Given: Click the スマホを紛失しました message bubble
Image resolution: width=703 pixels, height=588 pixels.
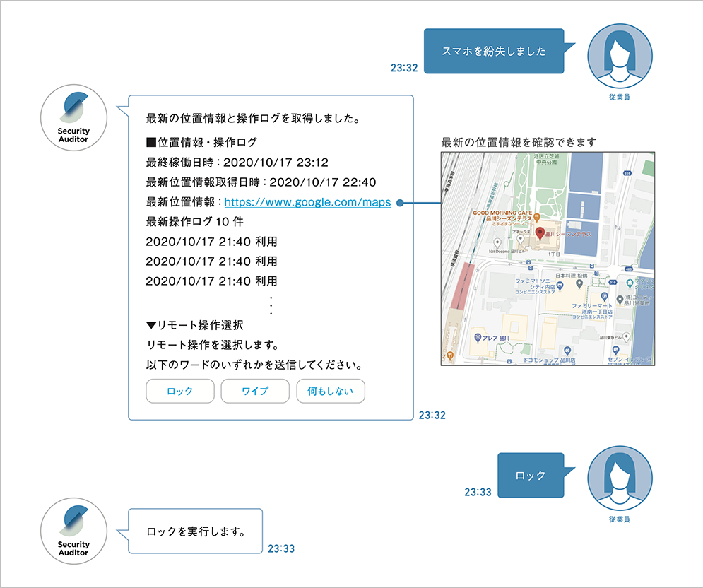Looking at the screenshot, I should (x=493, y=51).
